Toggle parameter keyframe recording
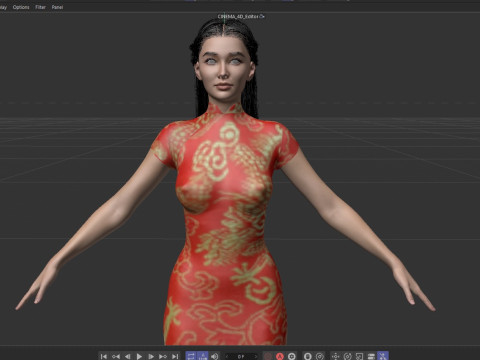Screen dimensions: 480x360 click(371, 356)
